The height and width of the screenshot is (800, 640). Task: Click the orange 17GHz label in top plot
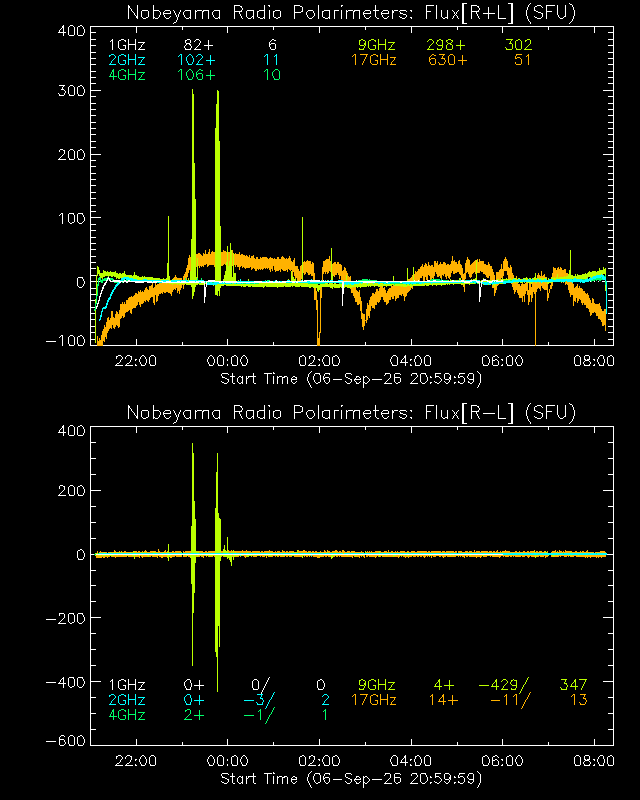pos(374,60)
